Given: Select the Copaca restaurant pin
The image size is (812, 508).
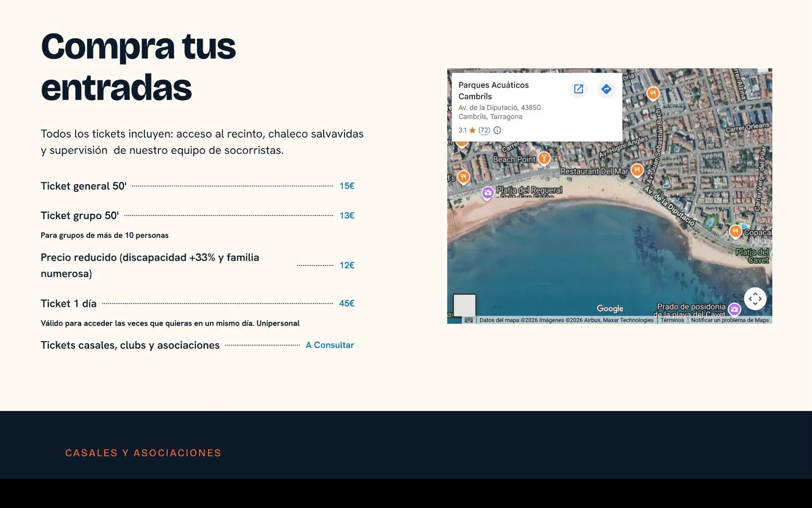Looking at the screenshot, I should [x=735, y=231].
